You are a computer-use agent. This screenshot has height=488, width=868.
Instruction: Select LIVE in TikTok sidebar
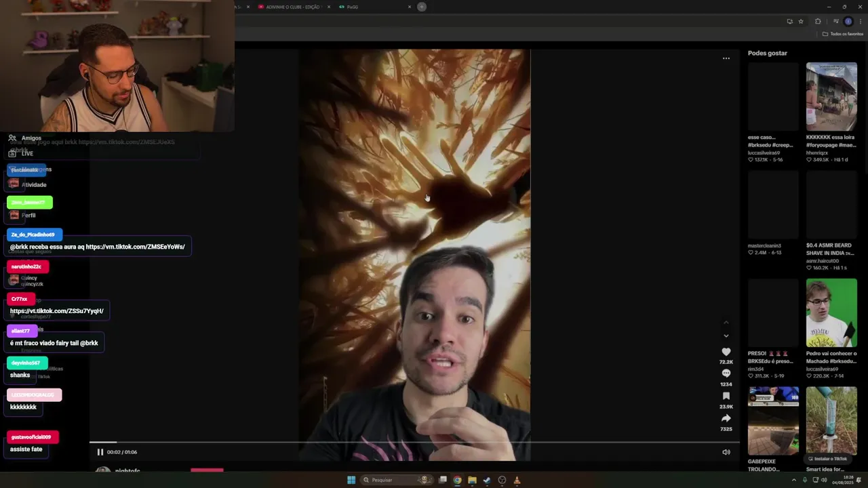pyautogui.click(x=21, y=153)
